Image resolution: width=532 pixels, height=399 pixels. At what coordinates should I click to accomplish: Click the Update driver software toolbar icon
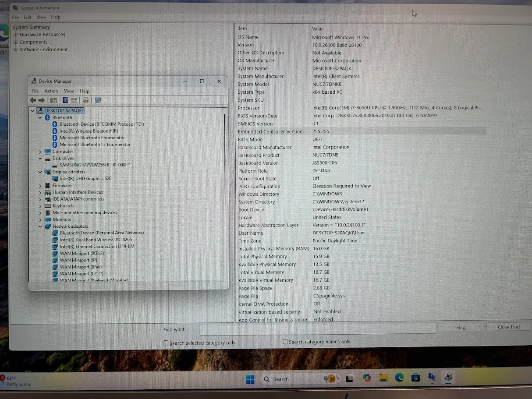[x=86, y=100]
